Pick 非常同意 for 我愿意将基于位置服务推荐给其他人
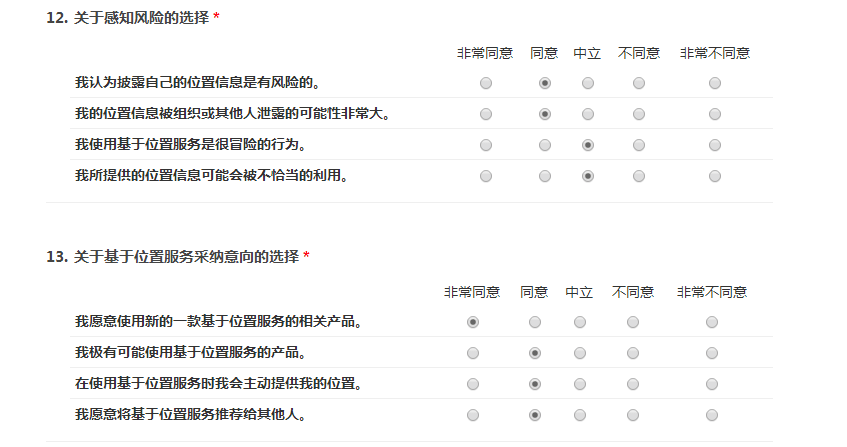 pyautogui.click(x=473, y=415)
